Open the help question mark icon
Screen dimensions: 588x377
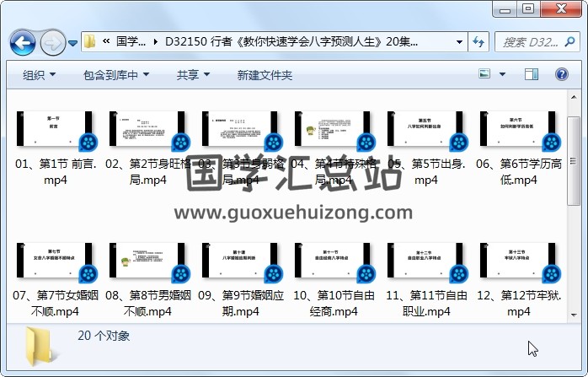(x=564, y=75)
